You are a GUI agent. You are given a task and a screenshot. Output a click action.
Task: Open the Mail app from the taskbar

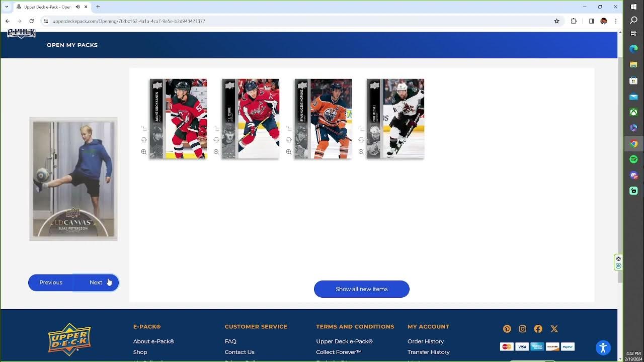coord(633,97)
